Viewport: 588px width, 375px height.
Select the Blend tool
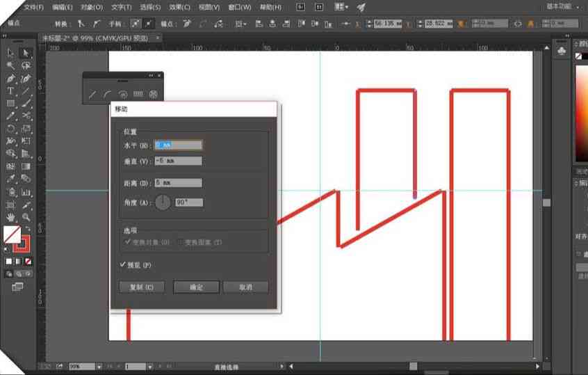(x=26, y=179)
